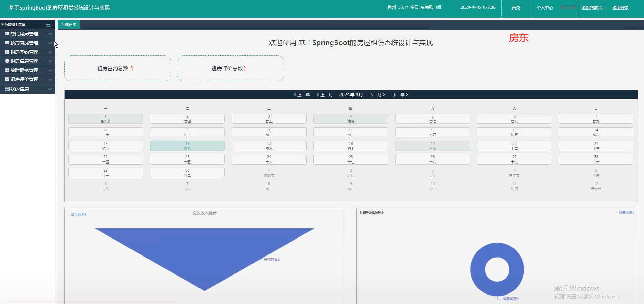
Task: Select next-month date 12 母亲节
Action: 596,186
